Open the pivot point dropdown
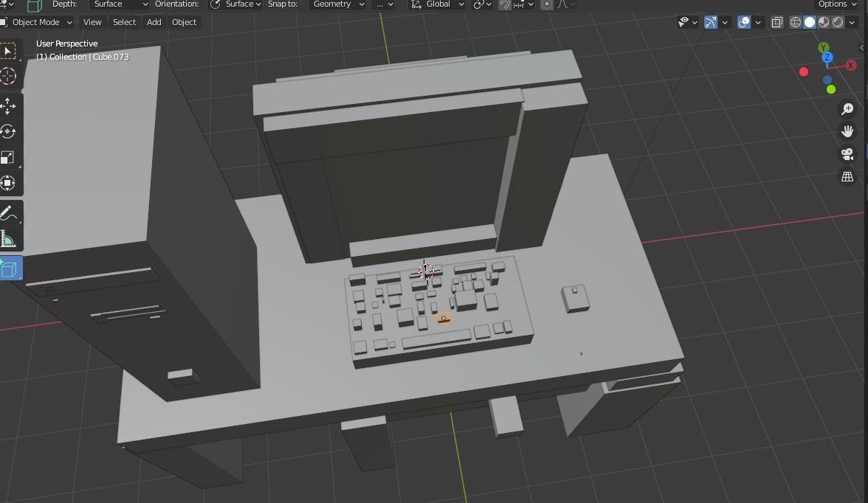Image resolution: width=868 pixels, height=503 pixels. click(x=481, y=4)
